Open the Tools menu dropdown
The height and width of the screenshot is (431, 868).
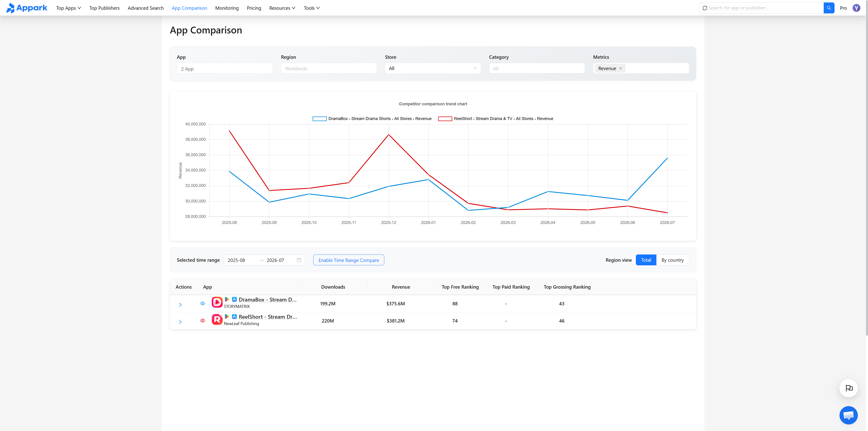[312, 8]
